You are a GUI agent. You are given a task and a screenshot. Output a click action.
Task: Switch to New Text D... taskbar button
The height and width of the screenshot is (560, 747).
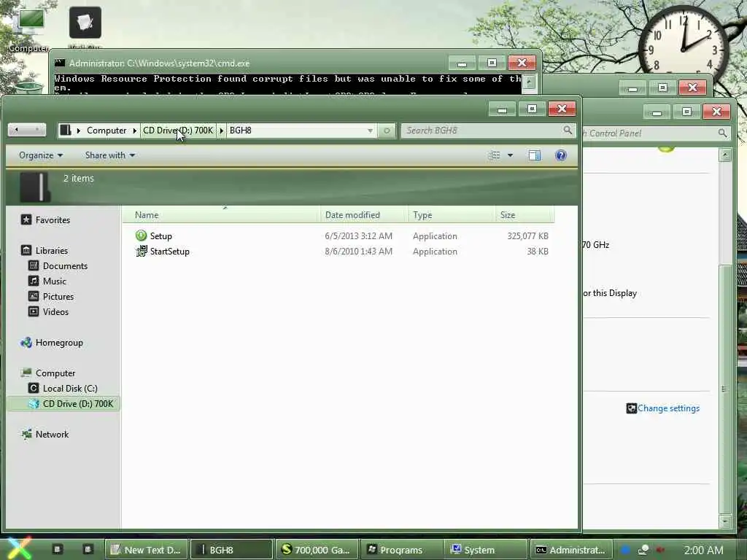tap(146, 550)
